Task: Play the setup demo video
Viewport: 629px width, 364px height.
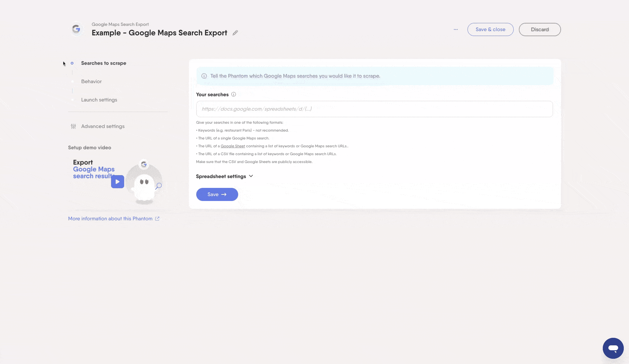Action: pos(118,182)
